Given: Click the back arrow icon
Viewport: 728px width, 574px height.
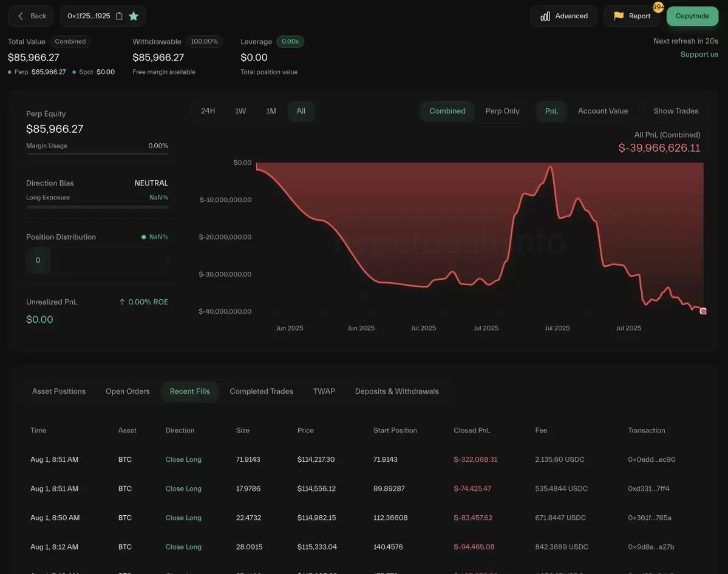Looking at the screenshot, I should click(21, 16).
